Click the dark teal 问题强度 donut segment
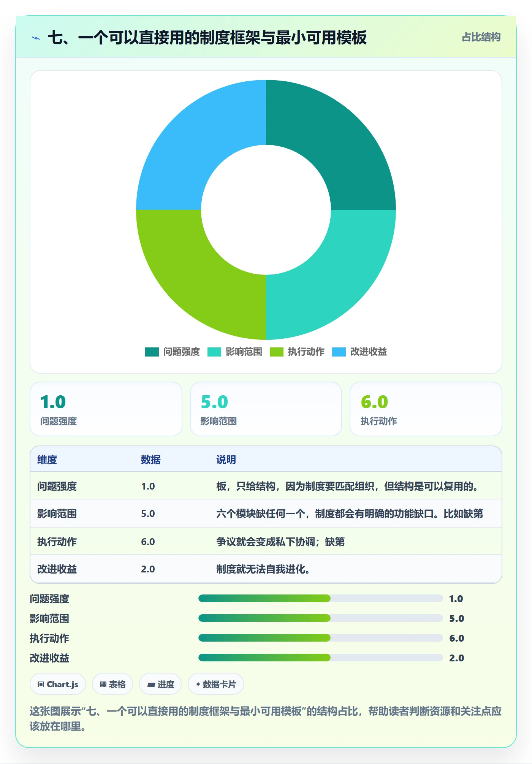This screenshot has height=764, width=532. point(334,141)
